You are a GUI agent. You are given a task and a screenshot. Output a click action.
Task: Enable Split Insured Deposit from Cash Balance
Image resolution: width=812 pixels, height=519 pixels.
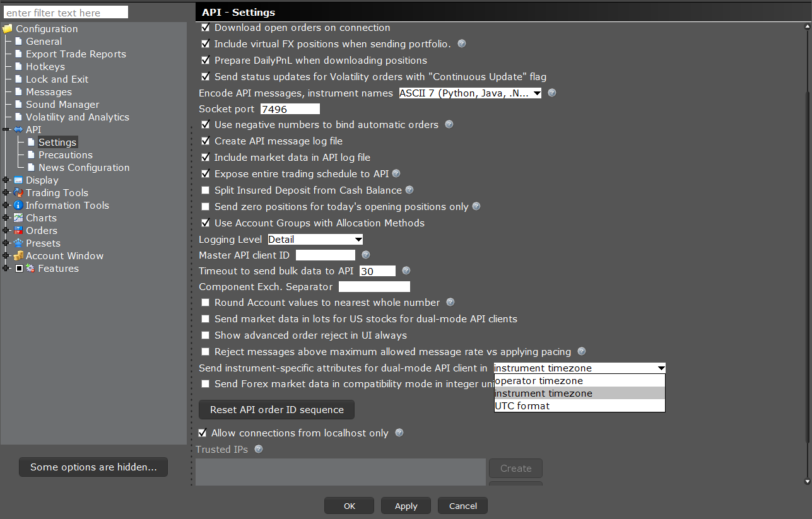pos(205,190)
